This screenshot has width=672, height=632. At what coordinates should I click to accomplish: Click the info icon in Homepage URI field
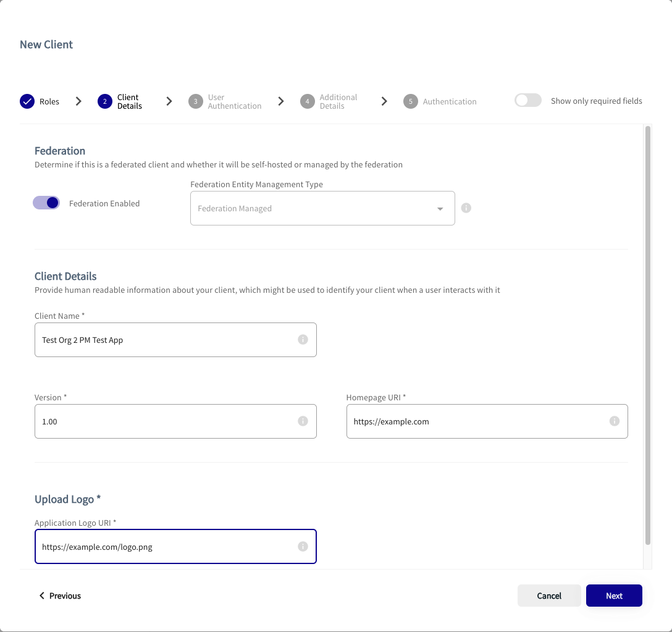614,421
